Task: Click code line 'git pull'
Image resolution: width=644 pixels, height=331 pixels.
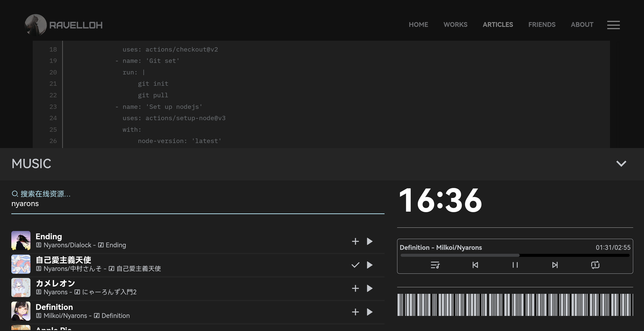Action: pyautogui.click(x=153, y=95)
